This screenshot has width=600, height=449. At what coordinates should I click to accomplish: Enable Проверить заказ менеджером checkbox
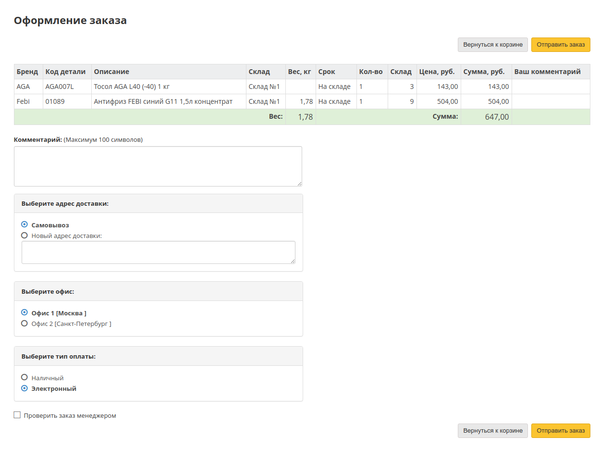(17, 415)
